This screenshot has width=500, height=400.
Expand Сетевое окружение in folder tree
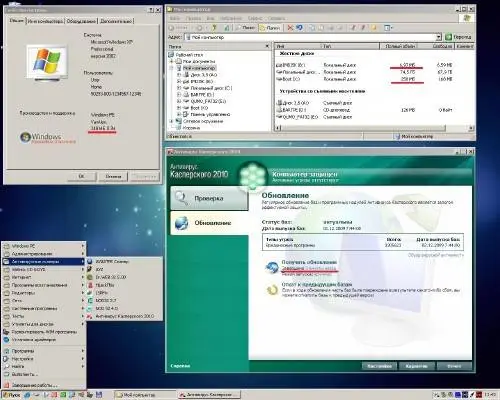pyautogui.click(x=172, y=121)
